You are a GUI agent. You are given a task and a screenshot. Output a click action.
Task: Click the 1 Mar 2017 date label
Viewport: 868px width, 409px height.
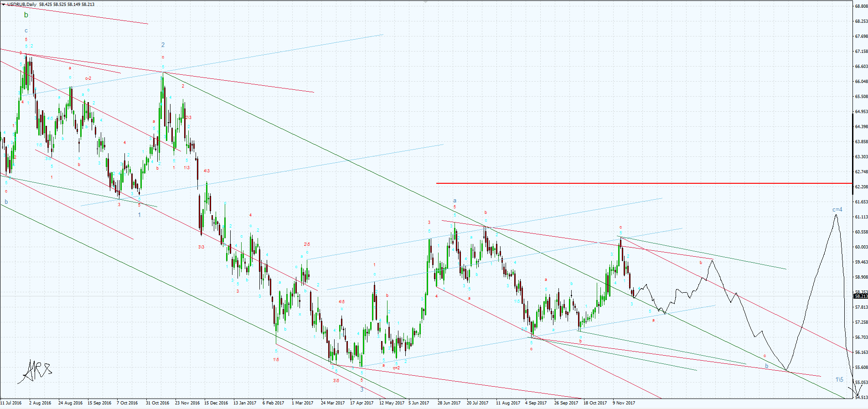coord(302,403)
